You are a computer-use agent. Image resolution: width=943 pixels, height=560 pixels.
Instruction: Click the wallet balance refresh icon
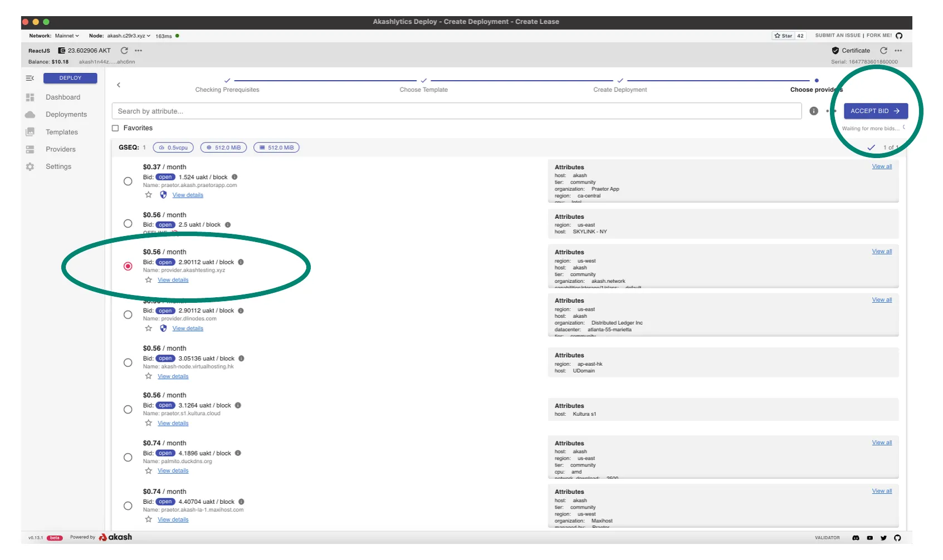(124, 51)
